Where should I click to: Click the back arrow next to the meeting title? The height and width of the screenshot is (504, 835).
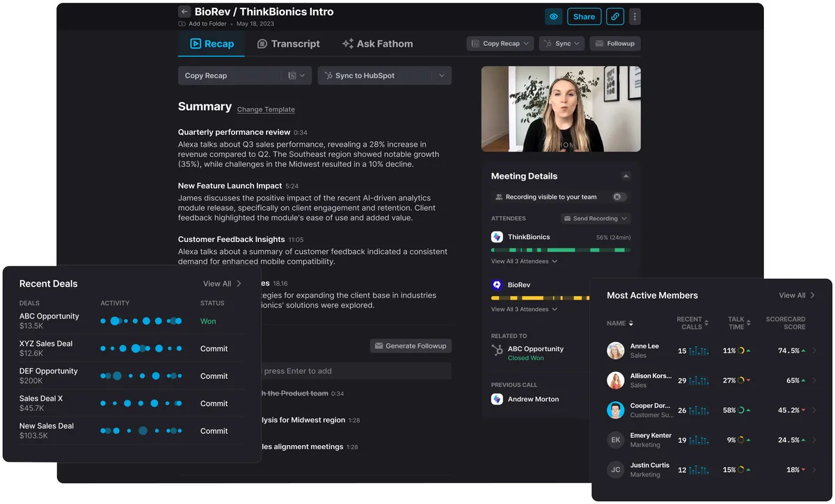pos(184,11)
